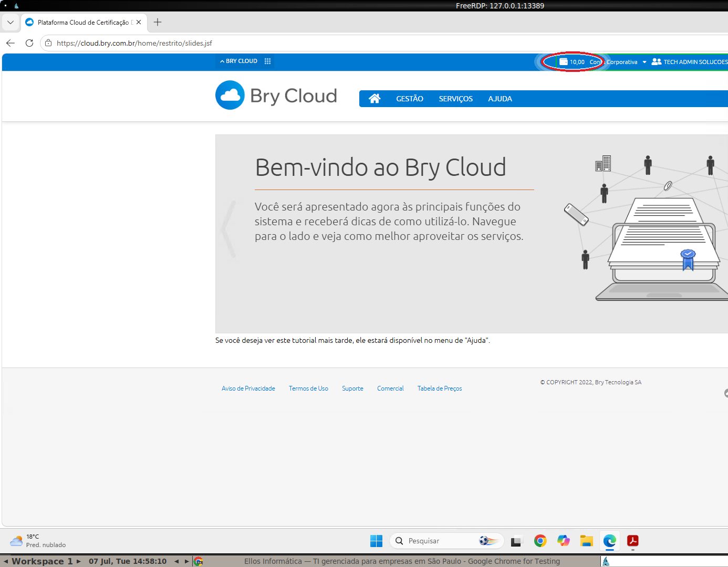Open File Explorer from the taskbar
The width and height of the screenshot is (728, 567).
(586, 541)
